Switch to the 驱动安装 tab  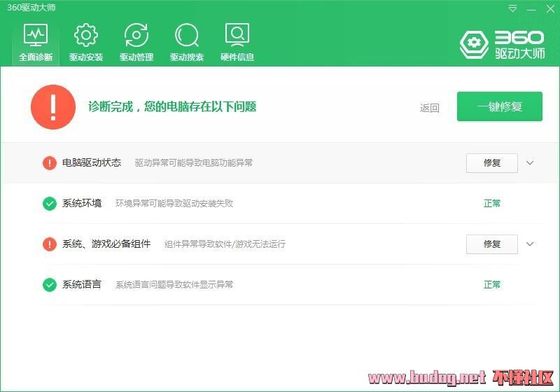(86, 43)
